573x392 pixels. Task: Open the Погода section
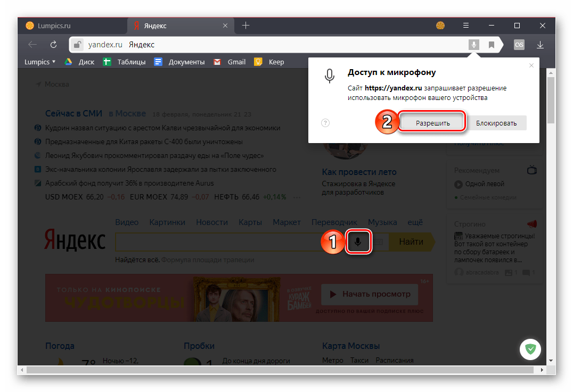tap(60, 346)
